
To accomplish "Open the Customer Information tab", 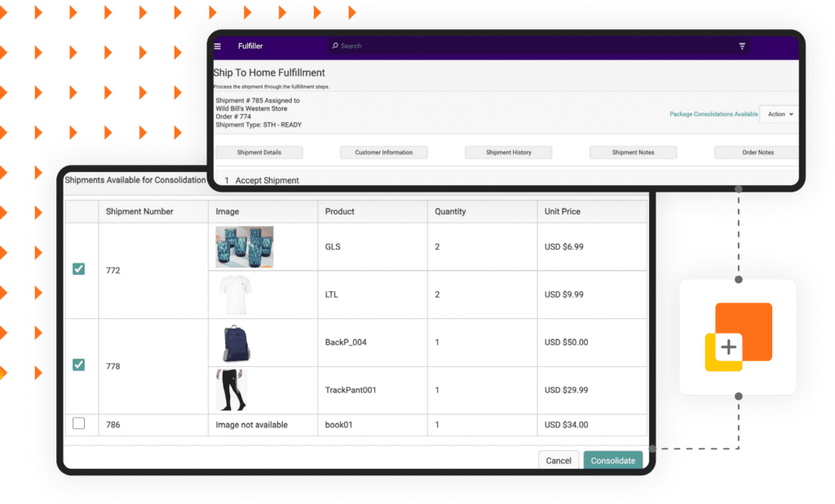I will [x=384, y=153].
